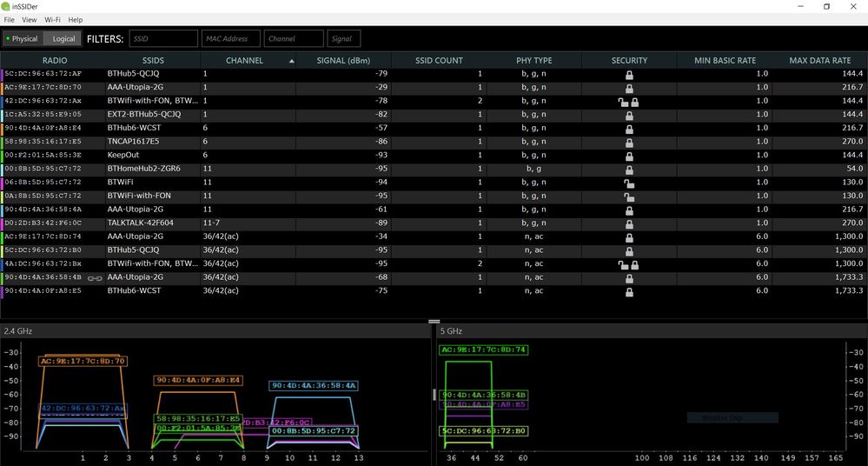Click the 00:8B:5D:95:C7:72 graph label
This screenshot has height=466, width=868.
[314, 430]
